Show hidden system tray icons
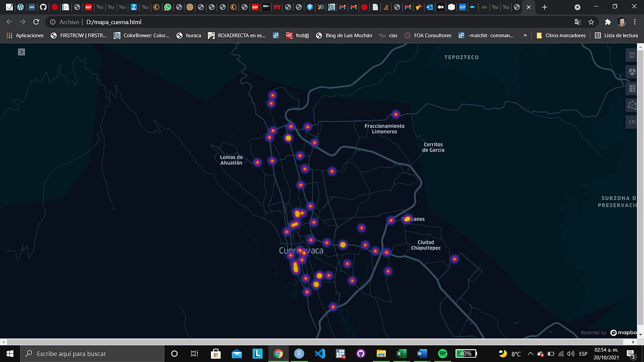 pos(530,353)
